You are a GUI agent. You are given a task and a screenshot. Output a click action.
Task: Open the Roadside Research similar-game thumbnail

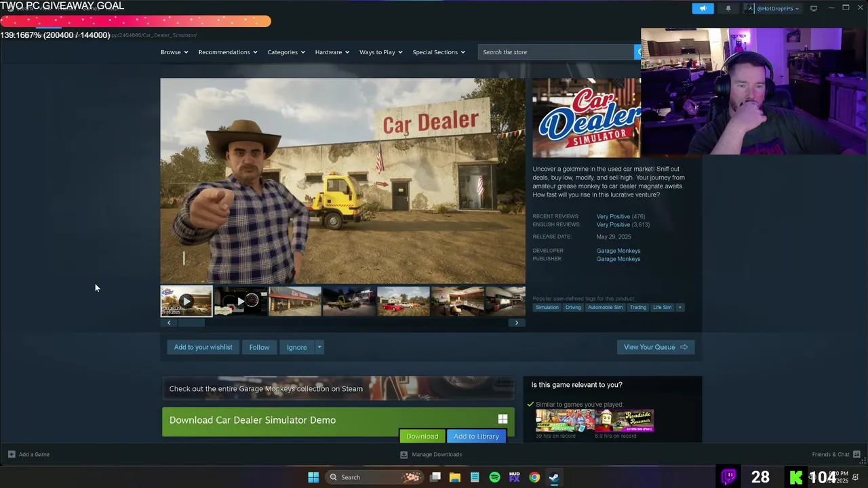click(x=625, y=421)
